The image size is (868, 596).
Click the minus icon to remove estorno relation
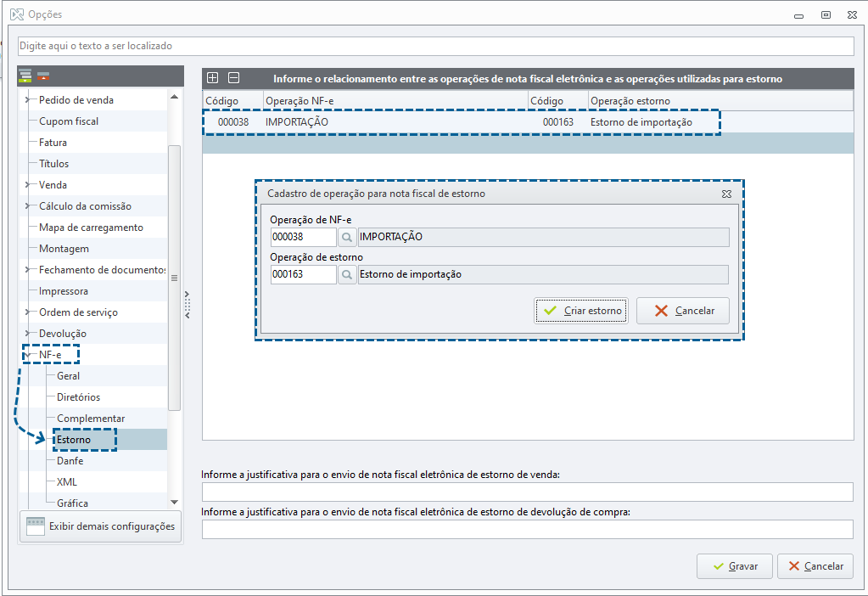234,77
